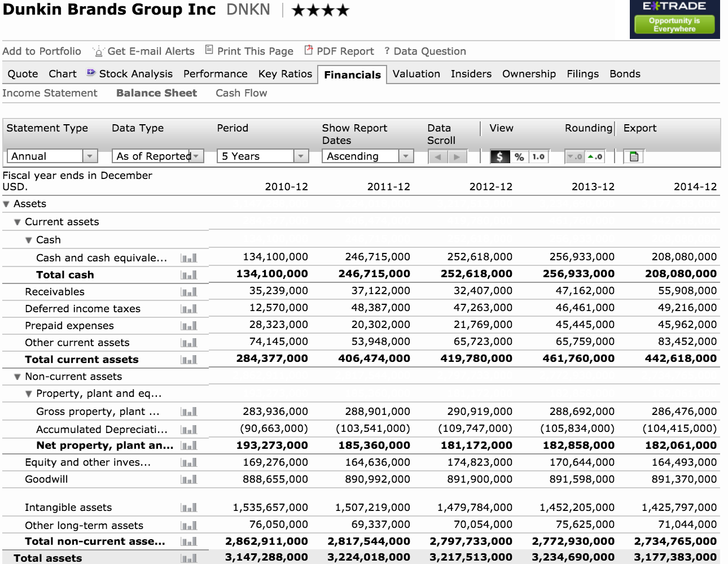Open chart icon for Prepaid expenses
The height and width of the screenshot is (564, 728).
tap(189, 326)
